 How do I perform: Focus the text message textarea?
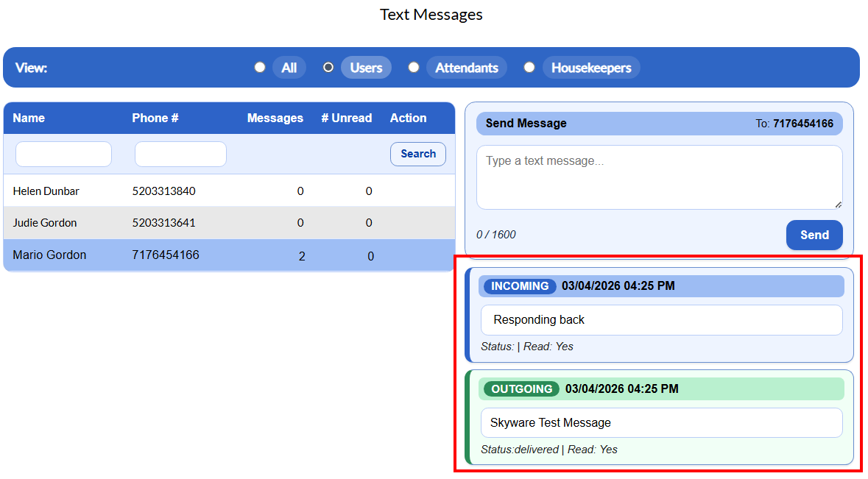pos(658,177)
